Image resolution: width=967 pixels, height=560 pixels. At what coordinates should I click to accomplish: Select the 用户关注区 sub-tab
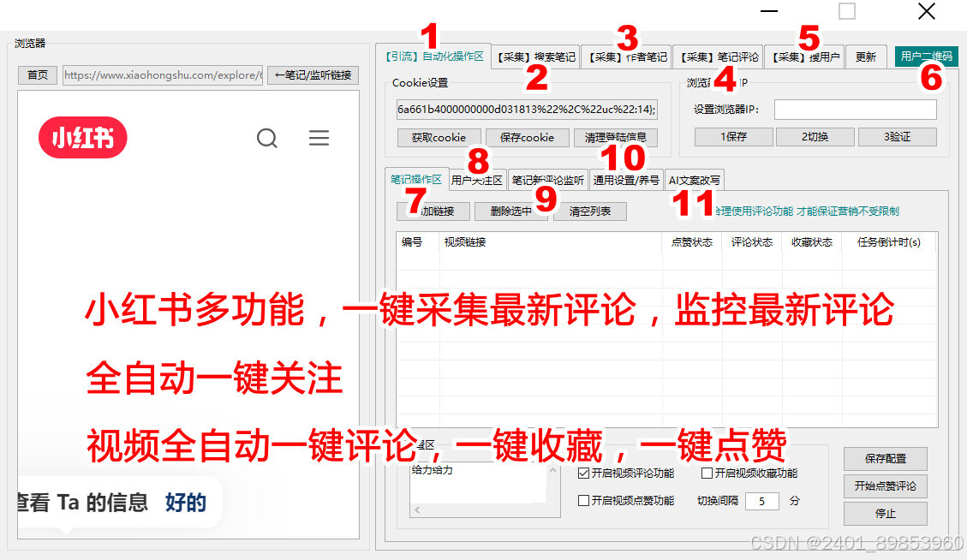tap(477, 180)
